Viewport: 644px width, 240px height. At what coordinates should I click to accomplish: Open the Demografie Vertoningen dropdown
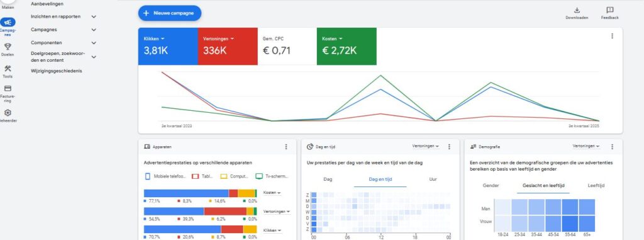(586, 146)
